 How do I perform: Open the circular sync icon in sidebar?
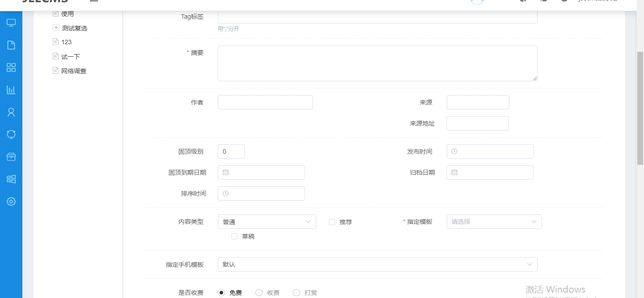click(11, 134)
